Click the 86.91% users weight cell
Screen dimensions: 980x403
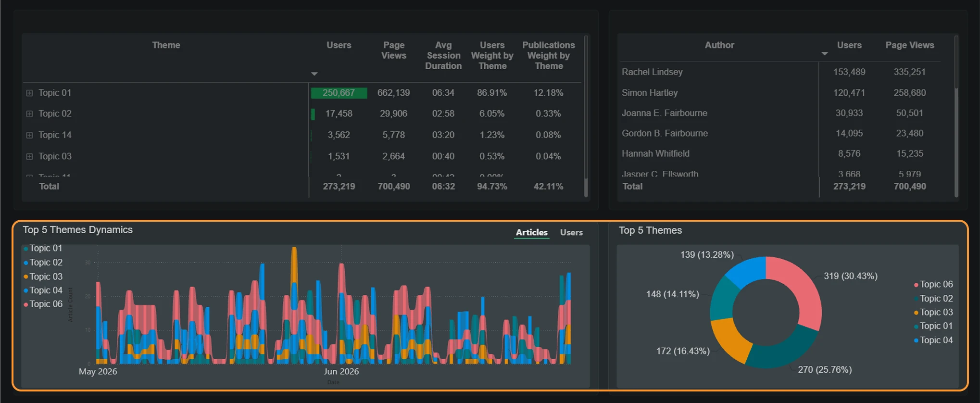click(492, 93)
